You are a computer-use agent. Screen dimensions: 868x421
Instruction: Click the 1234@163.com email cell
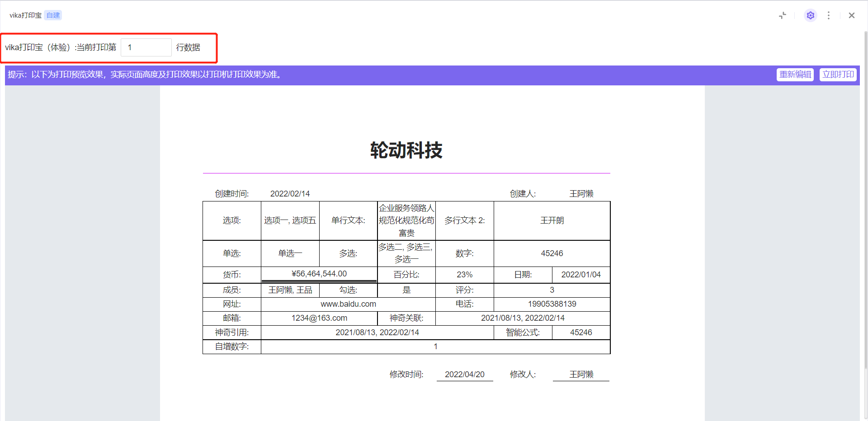pos(319,318)
